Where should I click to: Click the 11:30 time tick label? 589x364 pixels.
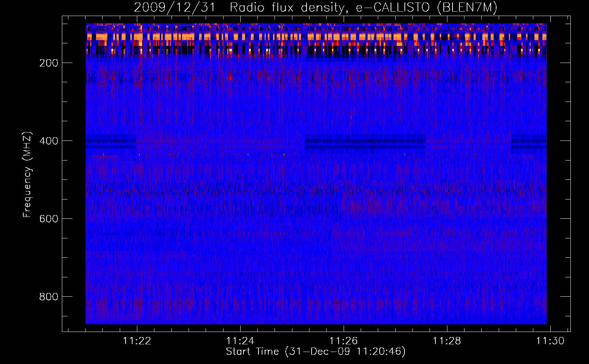(550, 341)
